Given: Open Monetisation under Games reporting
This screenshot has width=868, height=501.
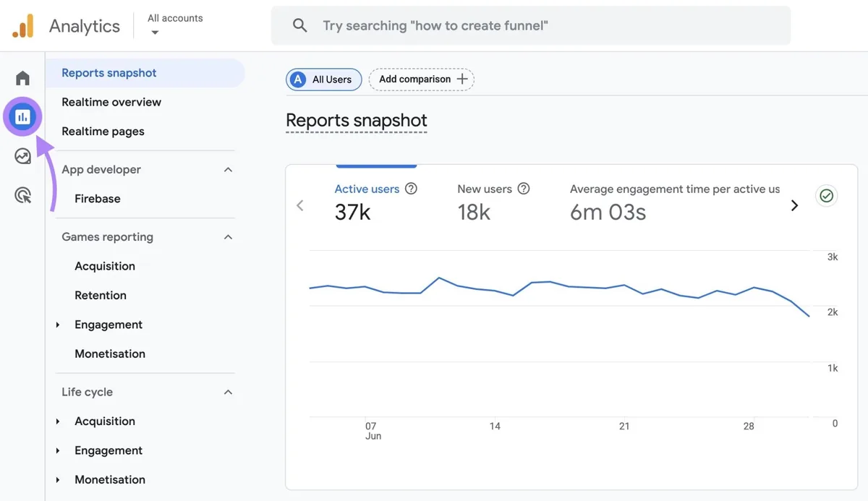Looking at the screenshot, I should (110, 354).
